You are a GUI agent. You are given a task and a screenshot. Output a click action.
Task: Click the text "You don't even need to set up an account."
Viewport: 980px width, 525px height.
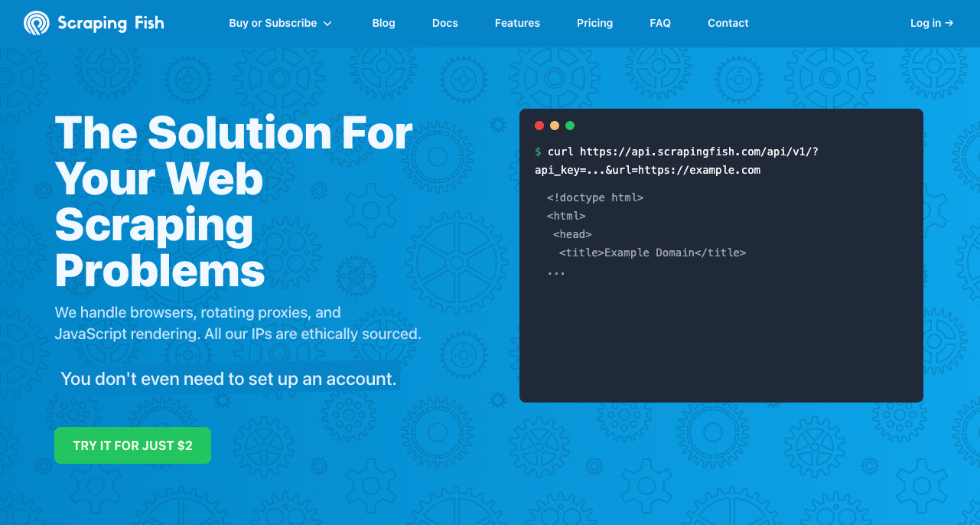point(229,378)
